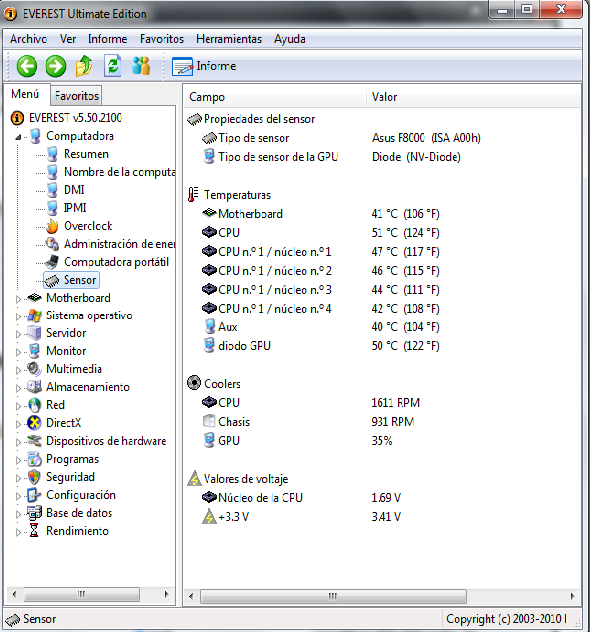This screenshot has width=590, height=633.
Task: Click right arrow of tree pane scrollbar
Action: pos(166,594)
